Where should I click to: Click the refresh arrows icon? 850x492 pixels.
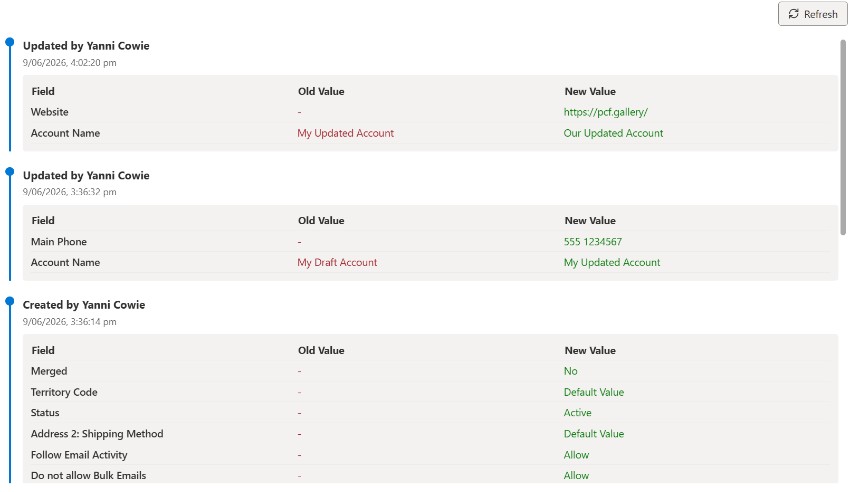(793, 14)
